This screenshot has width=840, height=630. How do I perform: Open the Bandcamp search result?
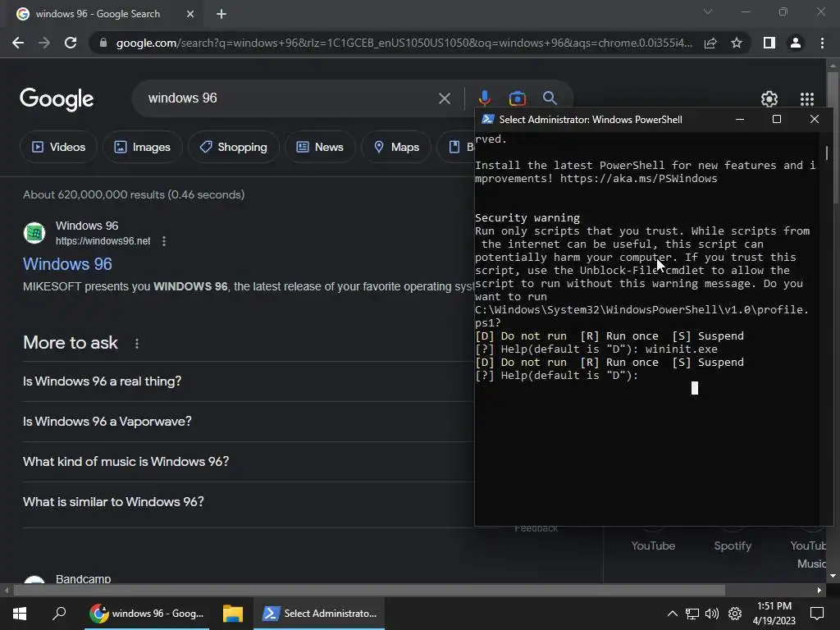[x=83, y=578]
